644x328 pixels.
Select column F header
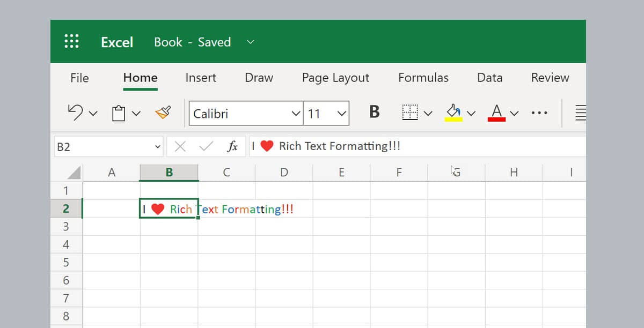pos(399,173)
